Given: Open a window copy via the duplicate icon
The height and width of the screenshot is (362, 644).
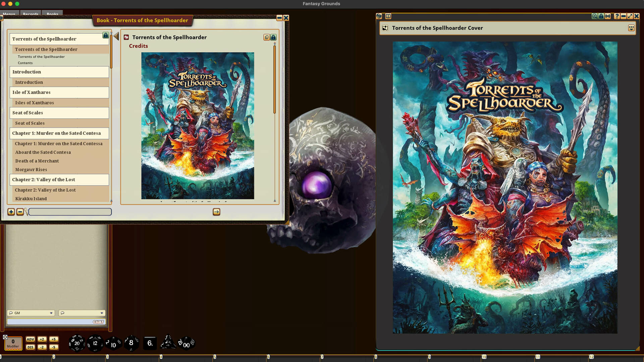Looking at the screenshot, I should coord(266,37).
